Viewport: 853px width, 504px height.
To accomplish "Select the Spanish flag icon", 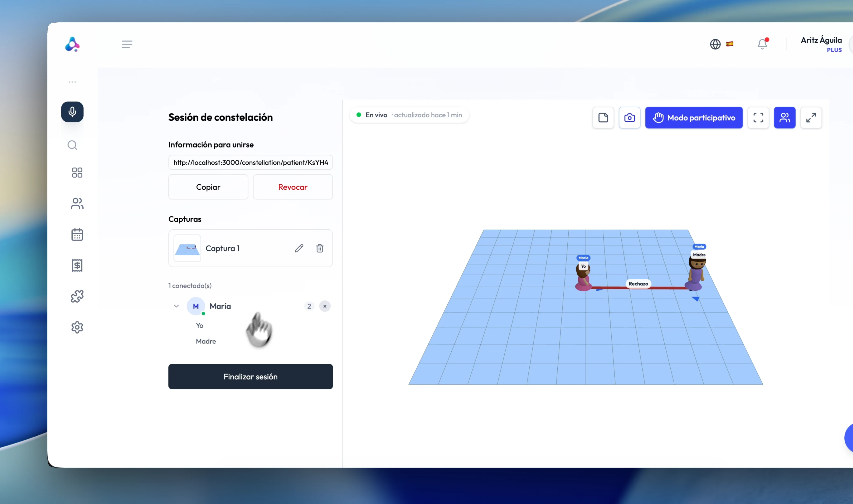I will coord(730,44).
